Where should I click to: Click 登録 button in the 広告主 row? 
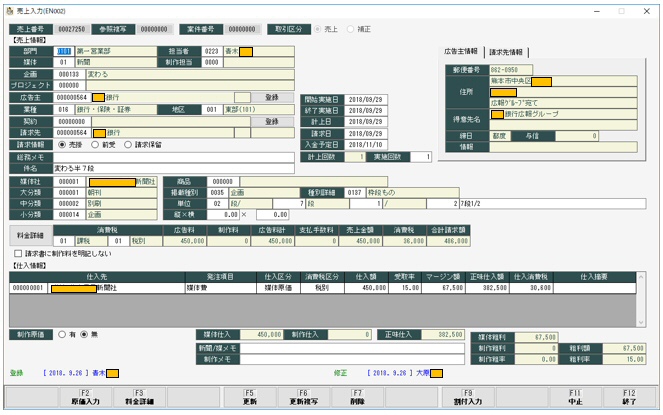coord(272,97)
